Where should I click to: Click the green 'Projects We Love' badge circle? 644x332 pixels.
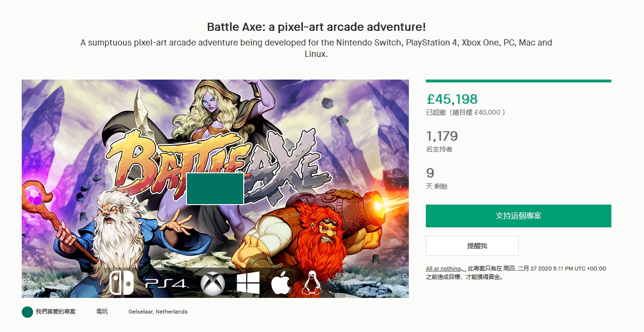pyautogui.click(x=27, y=312)
